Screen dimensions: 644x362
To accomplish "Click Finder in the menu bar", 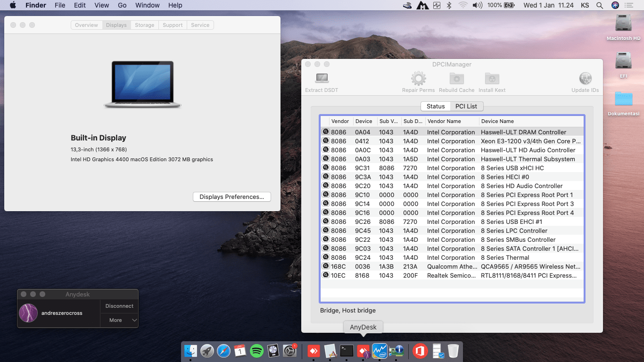I will 36,5.
